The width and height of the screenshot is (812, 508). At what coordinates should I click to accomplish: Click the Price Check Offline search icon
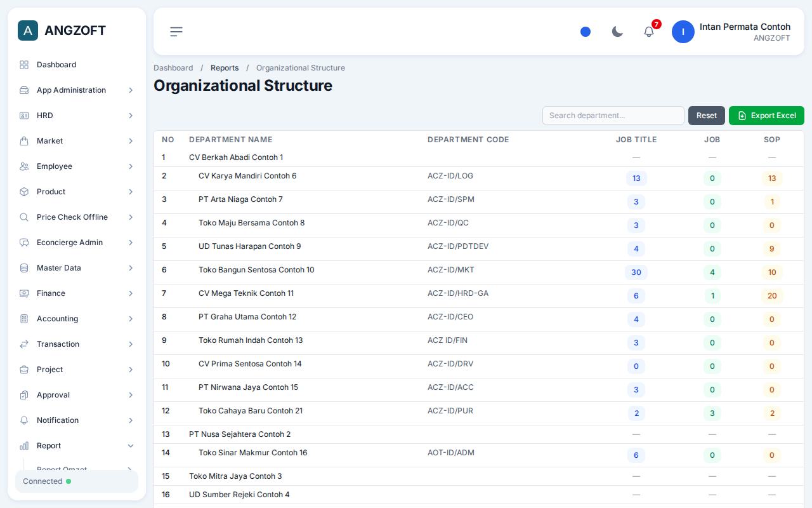(x=24, y=217)
